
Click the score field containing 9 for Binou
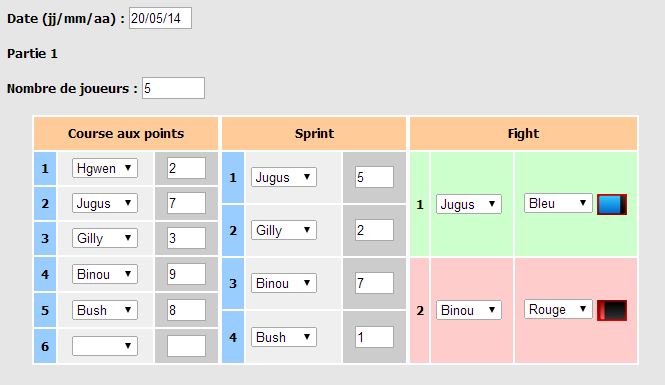[x=186, y=274]
